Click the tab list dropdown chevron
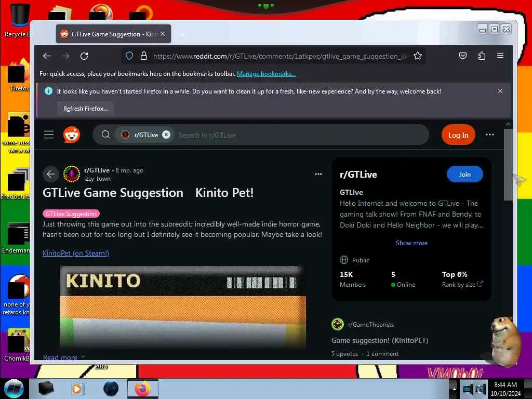Screen dimensions: 532x399 (x=446, y=33)
